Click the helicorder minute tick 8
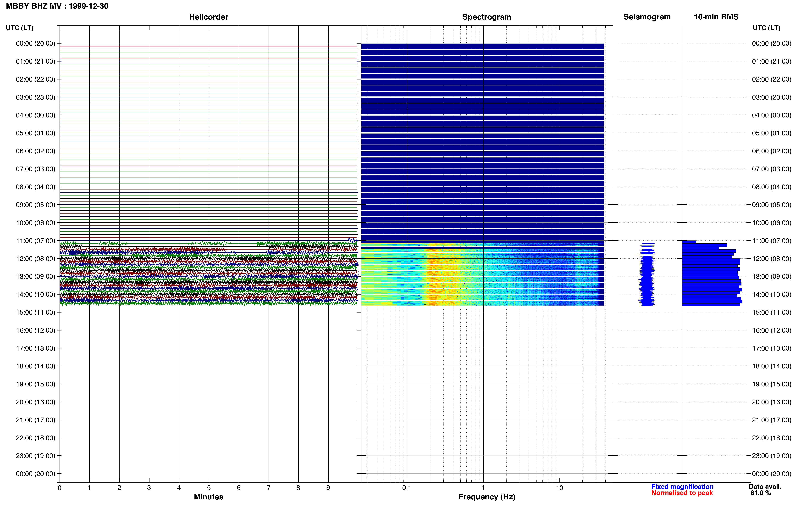 (x=298, y=487)
